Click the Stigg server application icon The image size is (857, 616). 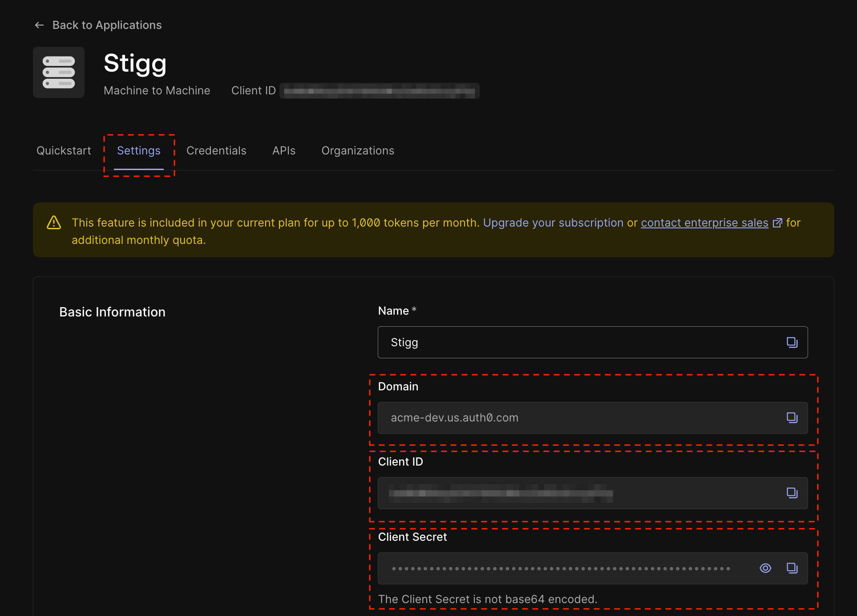[x=59, y=73]
